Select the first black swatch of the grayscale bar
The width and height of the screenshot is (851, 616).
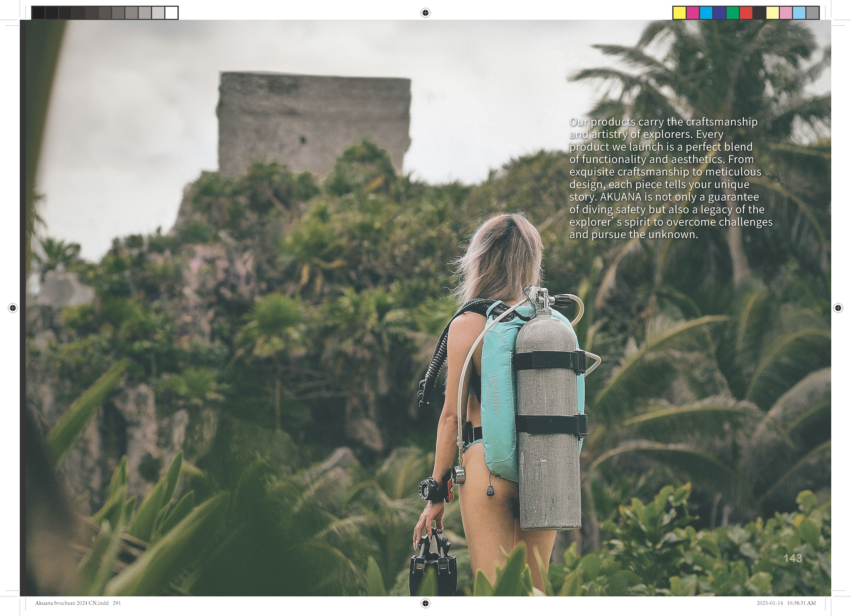(38, 13)
